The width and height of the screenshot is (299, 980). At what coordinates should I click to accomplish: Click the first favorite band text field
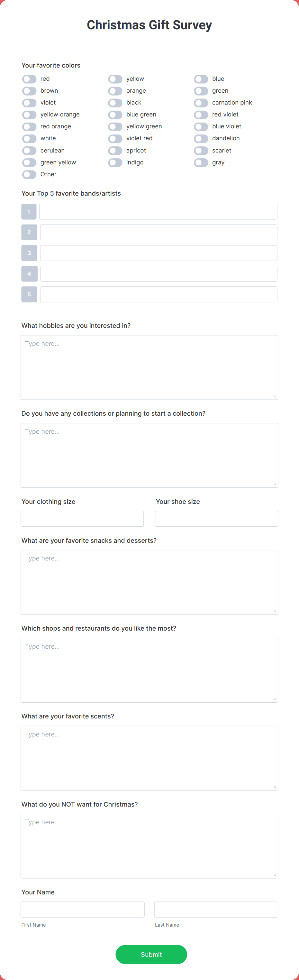click(159, 211)
